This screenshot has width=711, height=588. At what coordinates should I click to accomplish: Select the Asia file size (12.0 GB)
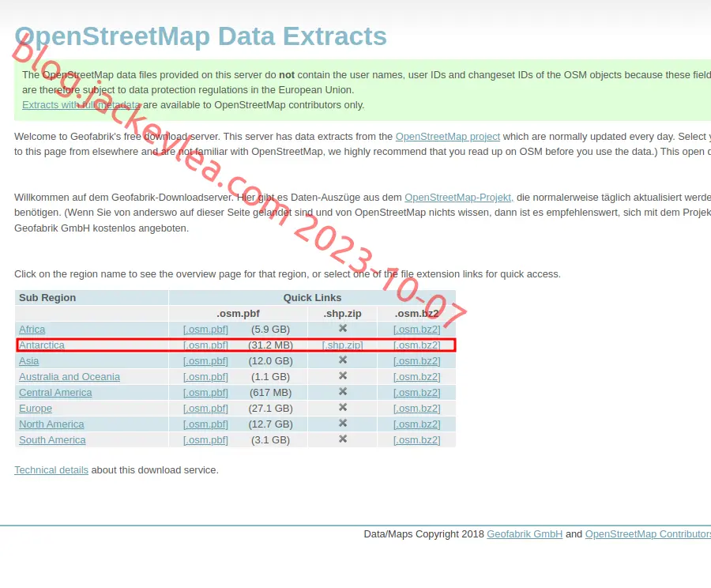pos(271,361)
